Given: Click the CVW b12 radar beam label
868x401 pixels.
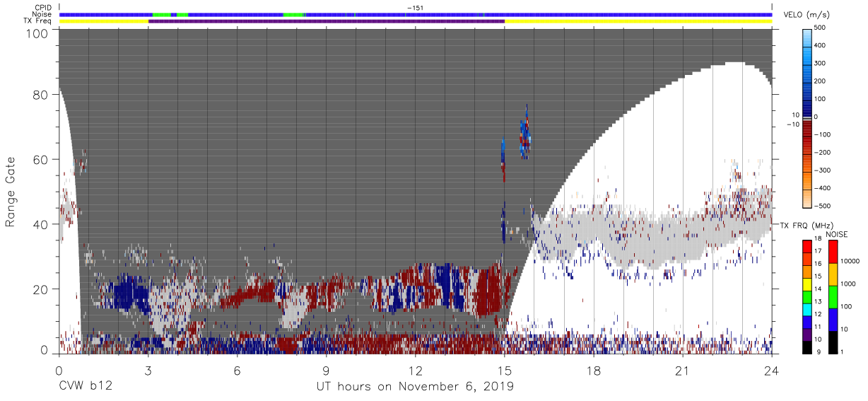Looking at the screenshot, I should tap(86, 387).
